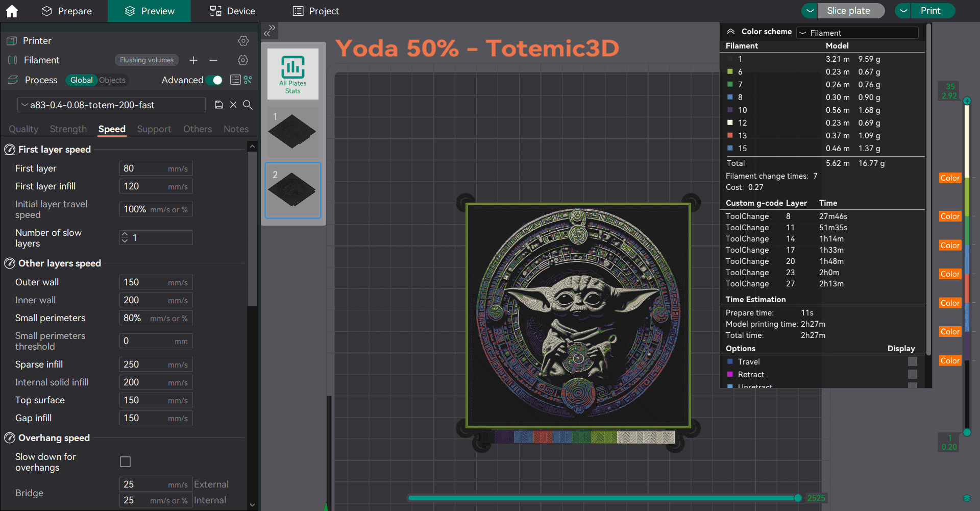
Task: Click top handle of vertical layer slider
Action: [x=967, y=101]
